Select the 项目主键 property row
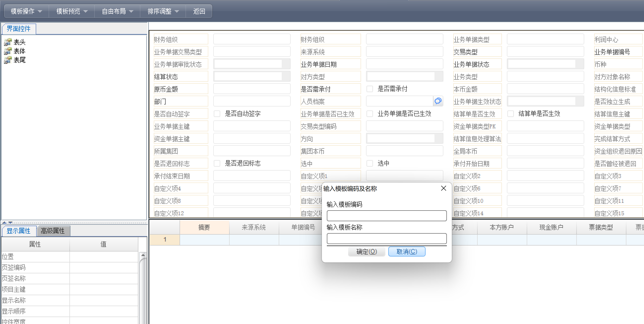The image size is (644, 324). pos(70,289)
